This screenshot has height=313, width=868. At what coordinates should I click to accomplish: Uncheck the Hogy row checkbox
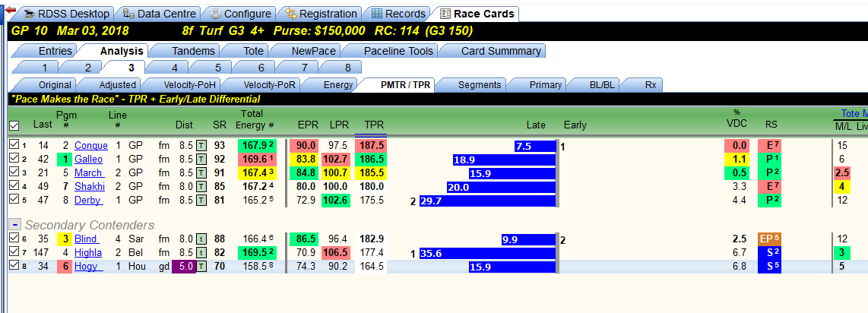(x=14, y=266)
